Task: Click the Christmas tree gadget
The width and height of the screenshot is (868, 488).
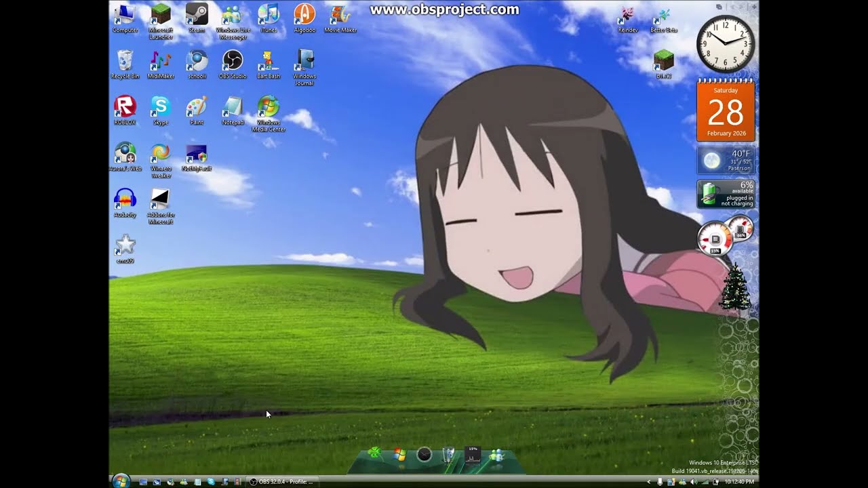Action: click(x=735, y=288)
